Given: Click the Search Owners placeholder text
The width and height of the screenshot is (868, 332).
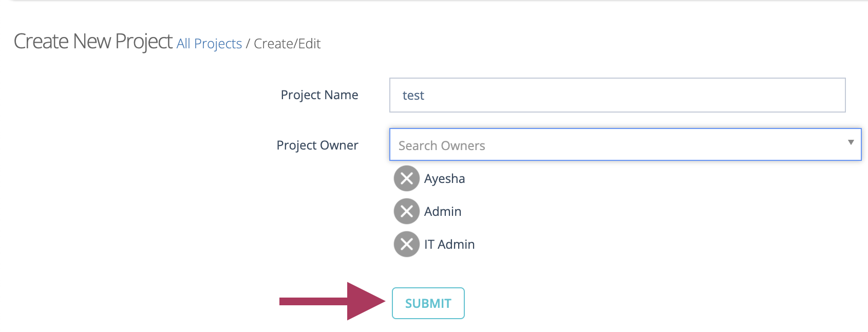Looking at the screenshot, I should tap(442, 146).
